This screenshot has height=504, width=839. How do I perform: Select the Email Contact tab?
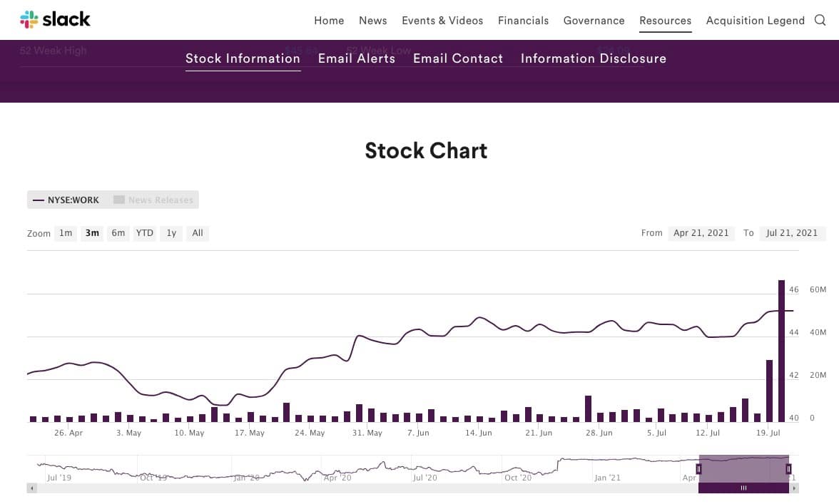458,58
